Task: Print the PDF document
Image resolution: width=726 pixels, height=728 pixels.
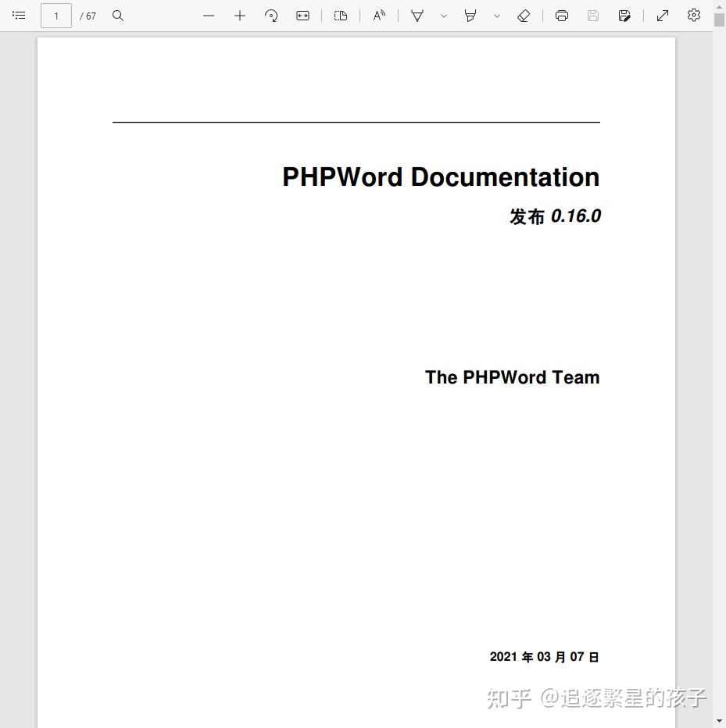Action: click(562, 16)
